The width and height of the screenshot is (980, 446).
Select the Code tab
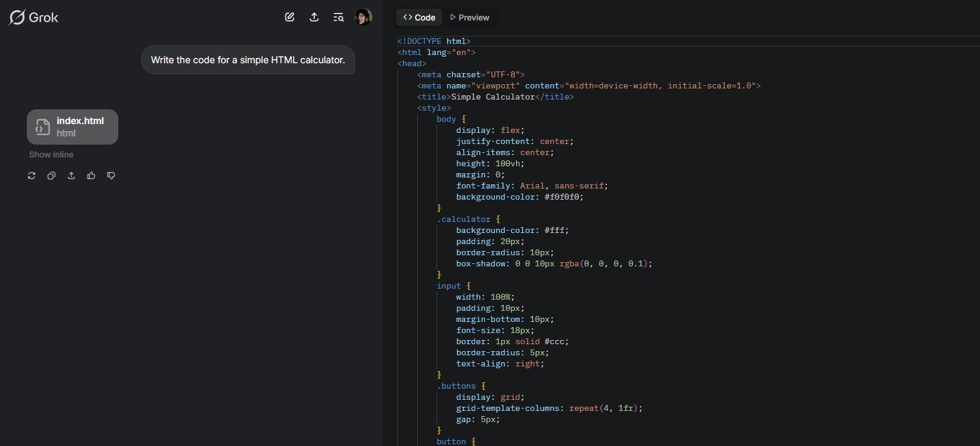pyautogui.click(x=419, y=18)
